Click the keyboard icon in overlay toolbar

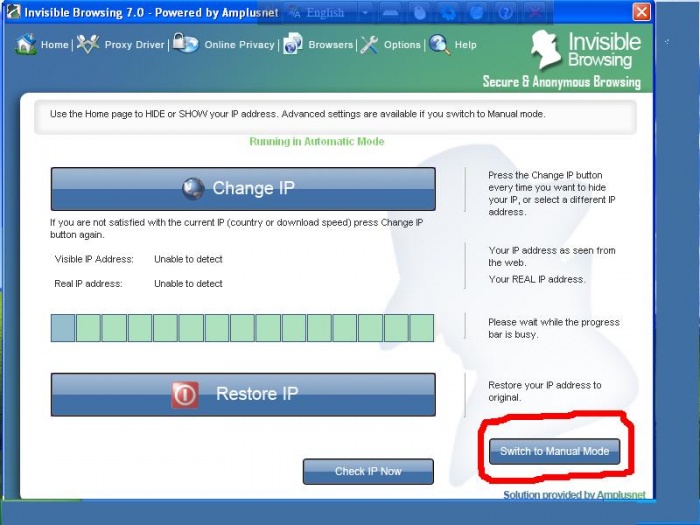[390, 13]
